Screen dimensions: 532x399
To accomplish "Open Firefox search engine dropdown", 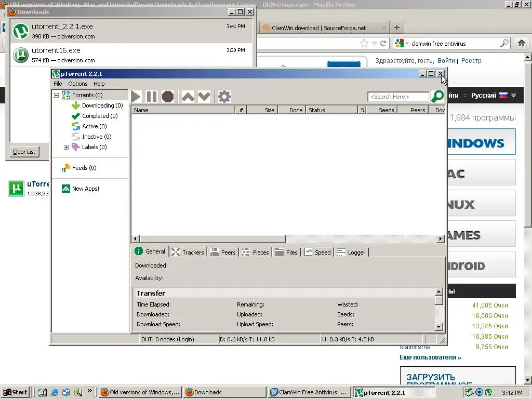I will (402, 44).
